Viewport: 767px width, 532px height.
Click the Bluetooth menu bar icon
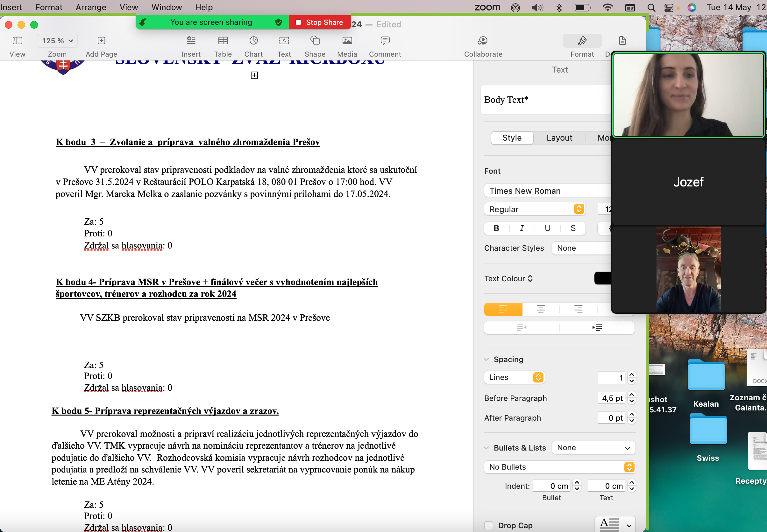(559, 7)
